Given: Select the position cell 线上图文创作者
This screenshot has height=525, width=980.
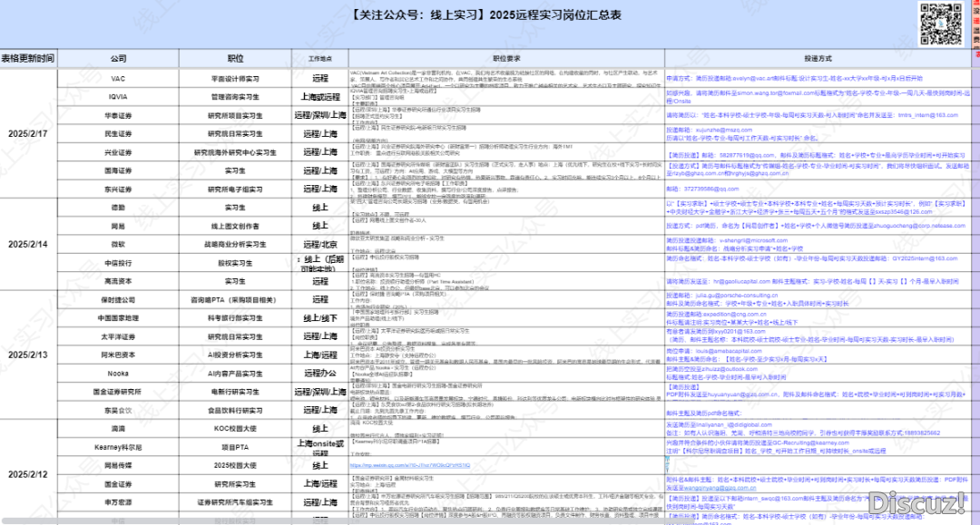Looking at the screenshot, I should click(235, 226).
